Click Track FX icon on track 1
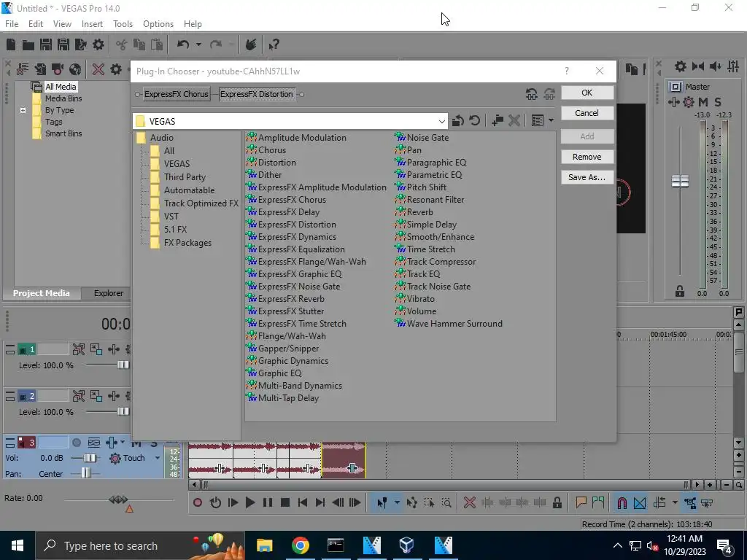747x560 pixels. click(113, 349)
